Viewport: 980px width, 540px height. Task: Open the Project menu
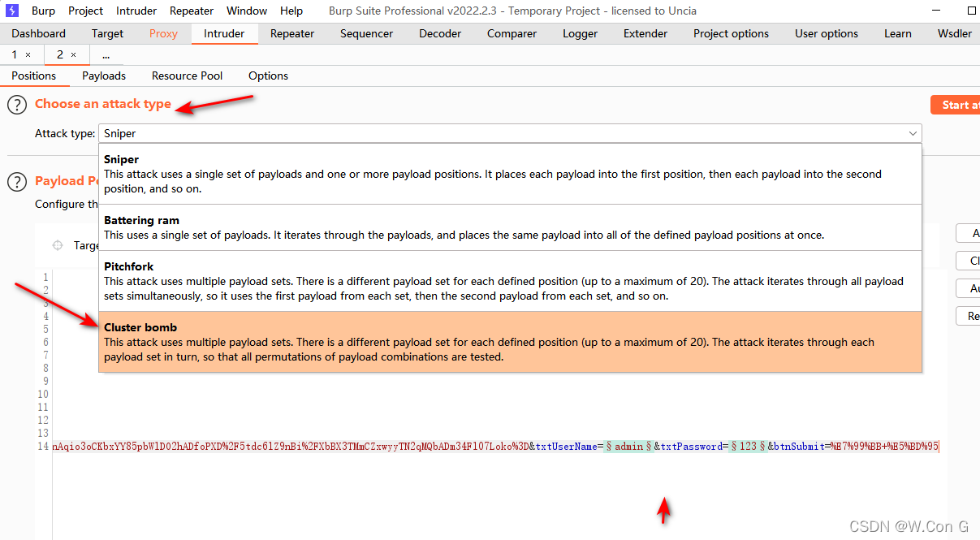pyautogui.click(x=85, y=11)
